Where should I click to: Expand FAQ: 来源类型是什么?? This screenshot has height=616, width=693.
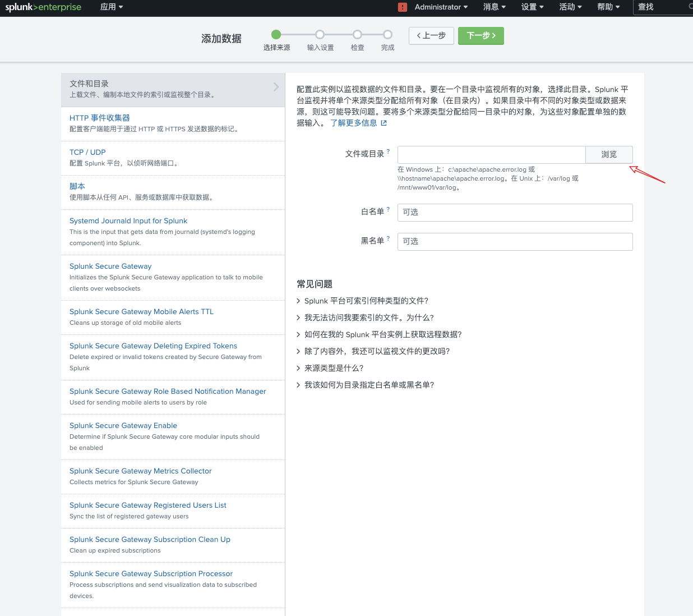click(x=330, y=368)
